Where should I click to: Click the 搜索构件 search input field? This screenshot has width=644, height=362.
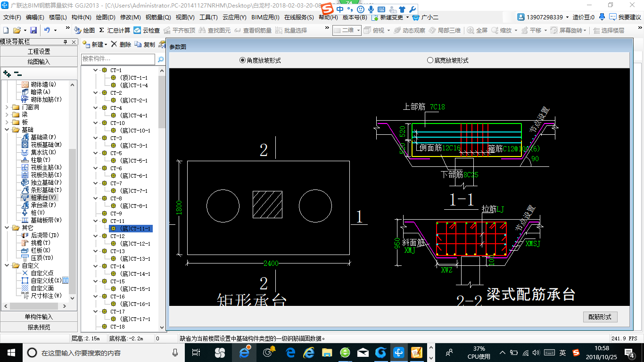(118, 59)
